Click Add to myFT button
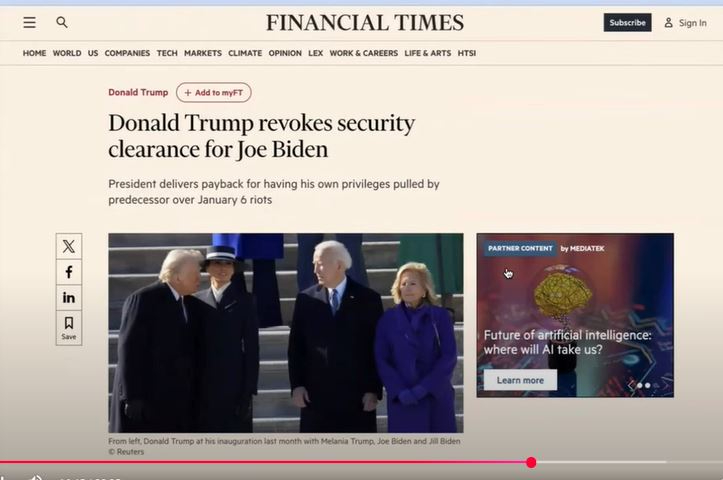 (x=213, y=92)
